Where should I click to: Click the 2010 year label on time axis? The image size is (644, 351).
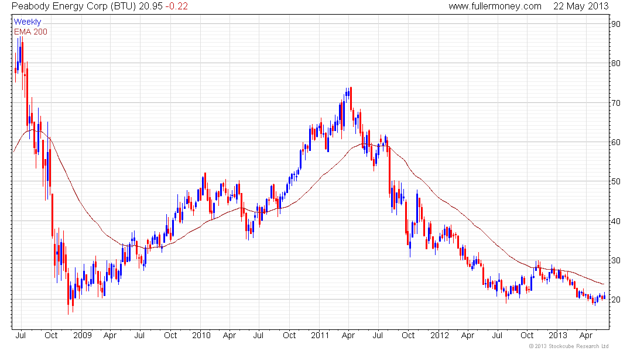(201, 335)
